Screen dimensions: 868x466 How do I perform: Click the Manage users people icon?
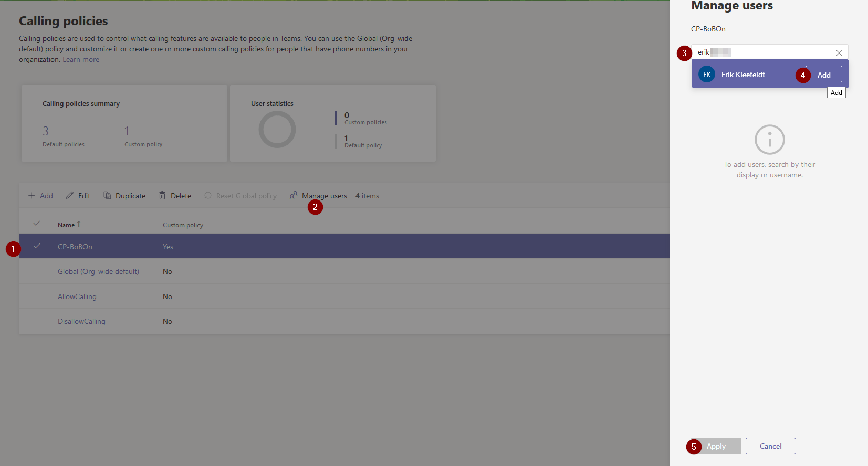click(x=294, y=196)
